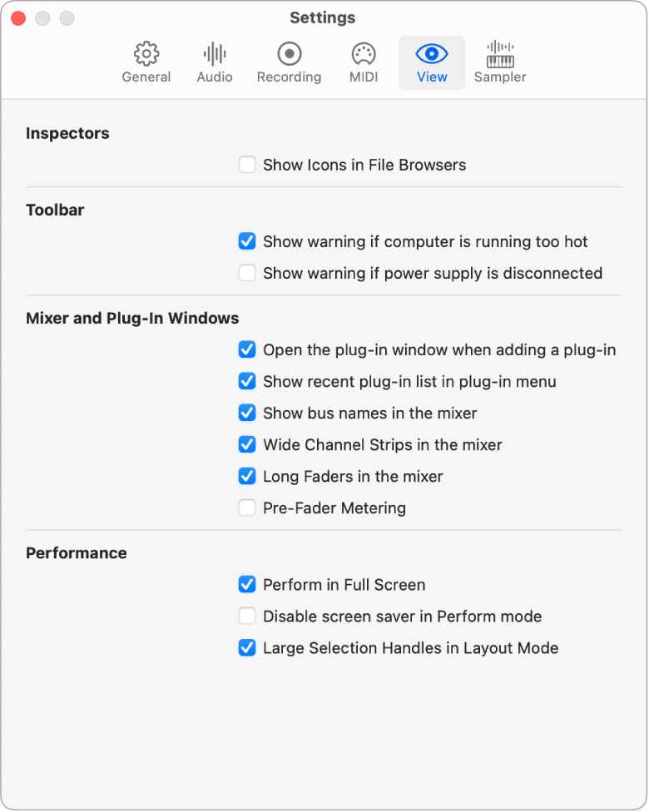Open the General settings pane
Screen dimensions: 649x812
pyautogui.click(x=146, y=62)
